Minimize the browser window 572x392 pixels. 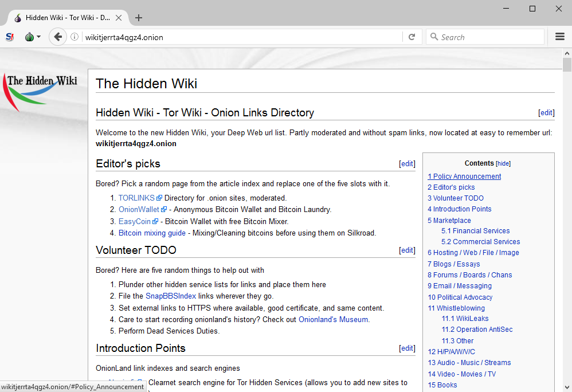[506, 9]
